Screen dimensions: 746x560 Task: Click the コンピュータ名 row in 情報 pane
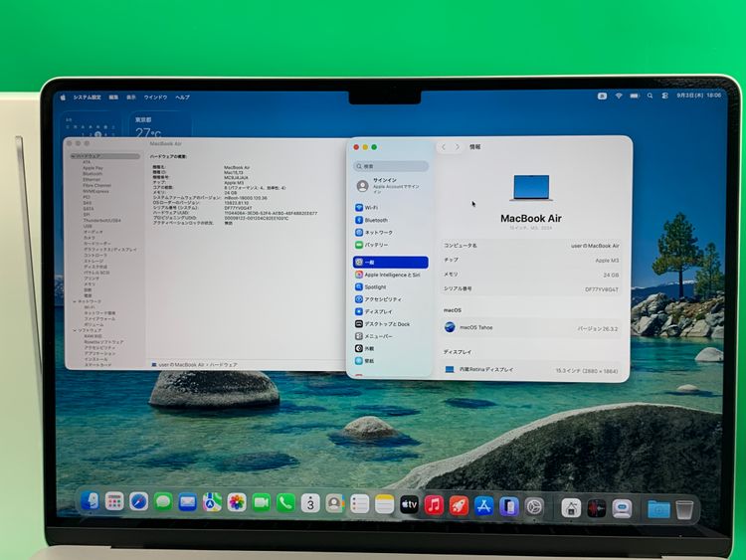[531, 246]
